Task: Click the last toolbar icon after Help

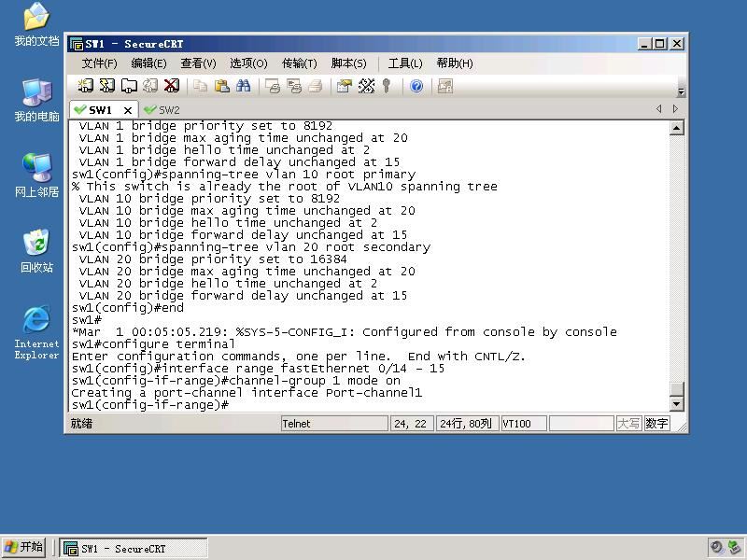Action: pos(445,86)
